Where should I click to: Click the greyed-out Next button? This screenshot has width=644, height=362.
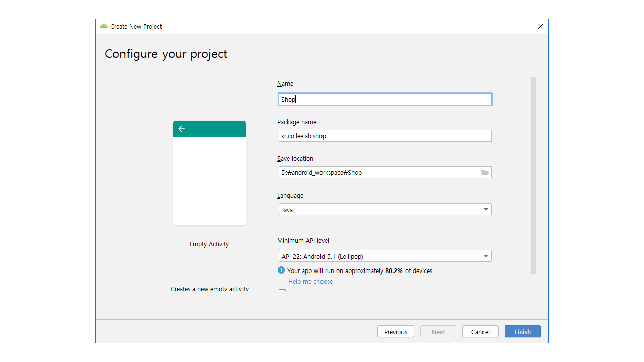[x=438, y=332]
